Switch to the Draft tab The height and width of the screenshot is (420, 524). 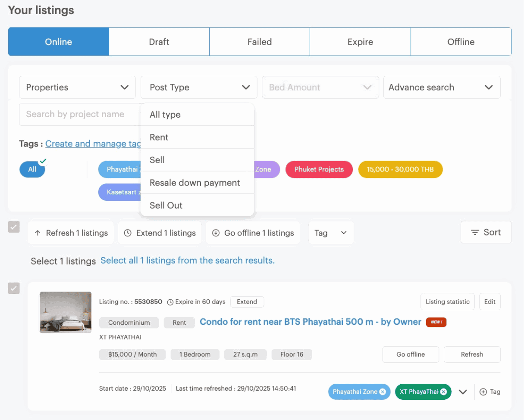159,41
